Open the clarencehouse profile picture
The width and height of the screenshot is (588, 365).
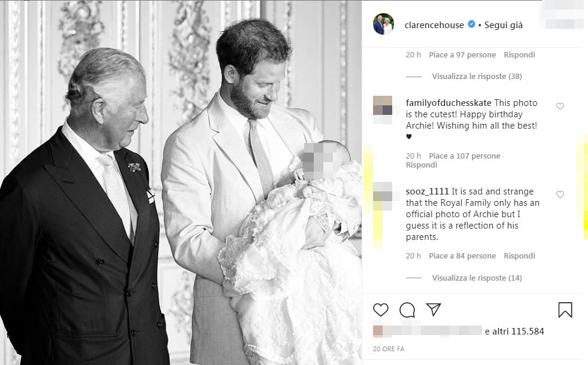[x=383, y=25]
